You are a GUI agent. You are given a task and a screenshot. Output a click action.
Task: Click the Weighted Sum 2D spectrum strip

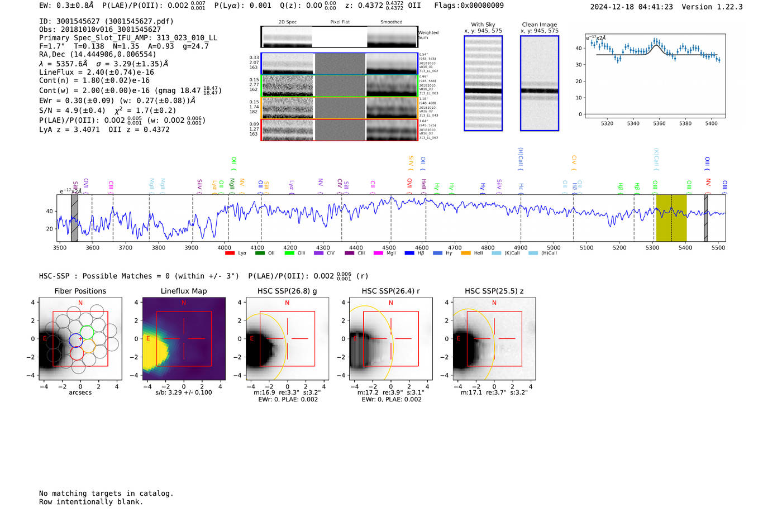340,37
